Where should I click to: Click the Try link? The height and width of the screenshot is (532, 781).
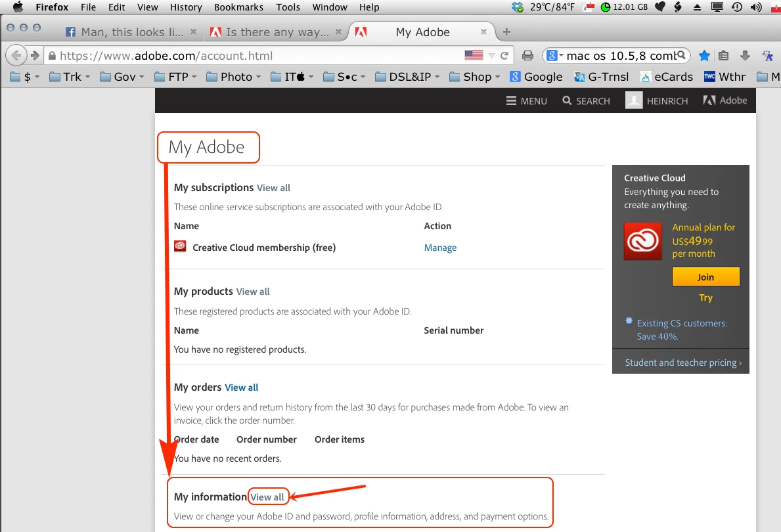click(705, 298)
